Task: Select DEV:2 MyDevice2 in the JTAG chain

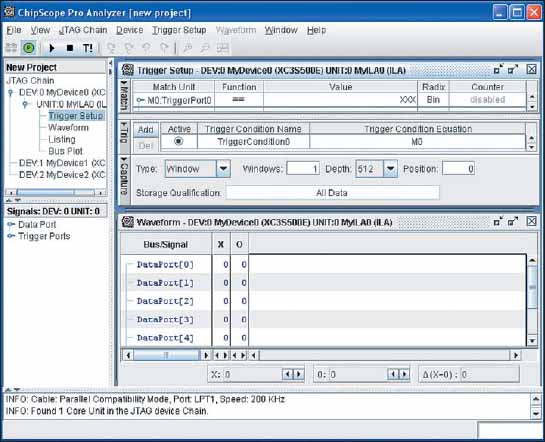Action: click(x=62, y=175)
